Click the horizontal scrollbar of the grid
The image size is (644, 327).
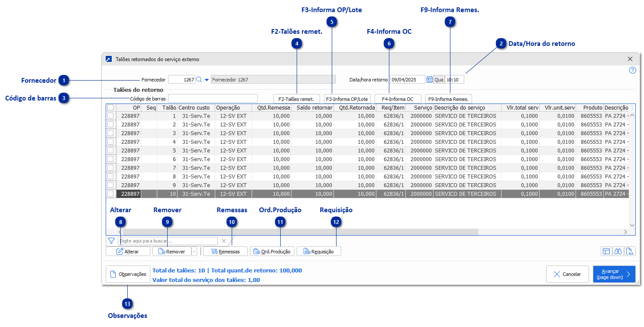[303, 232]
